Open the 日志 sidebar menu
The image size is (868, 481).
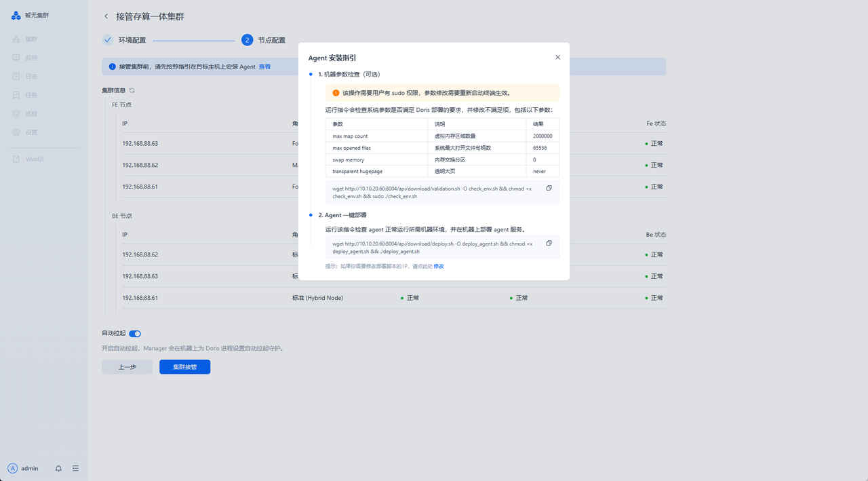(31, 77)
